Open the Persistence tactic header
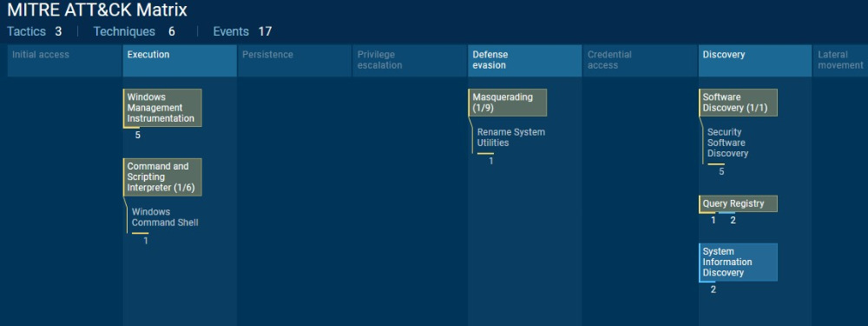Viewport: 868px width, 326px height. 294,61
